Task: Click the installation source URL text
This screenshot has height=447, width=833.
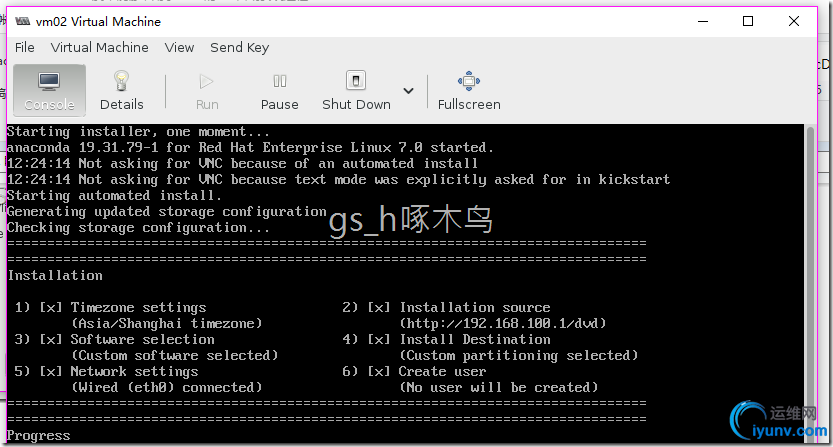Action: [x=503, y=324]
